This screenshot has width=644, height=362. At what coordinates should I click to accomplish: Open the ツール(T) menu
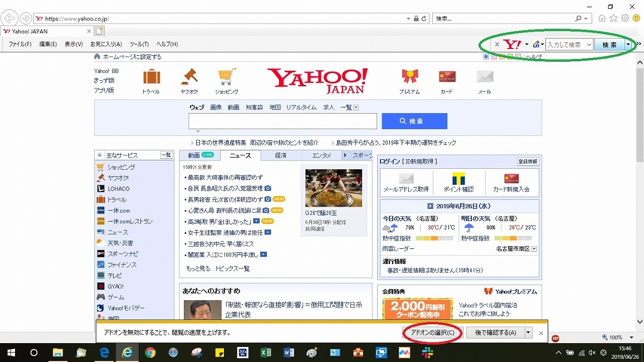[x=139, y=44]
